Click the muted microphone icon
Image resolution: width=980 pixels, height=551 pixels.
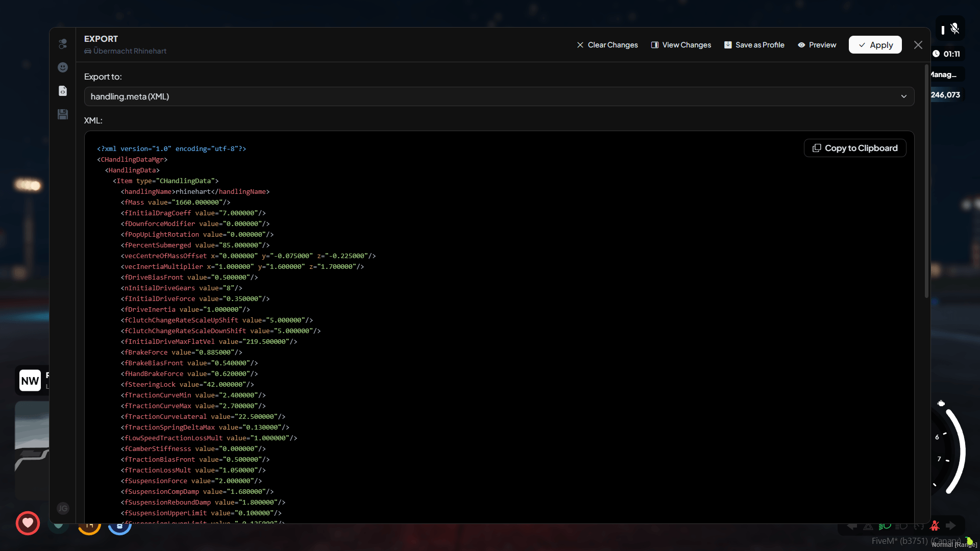954,29
